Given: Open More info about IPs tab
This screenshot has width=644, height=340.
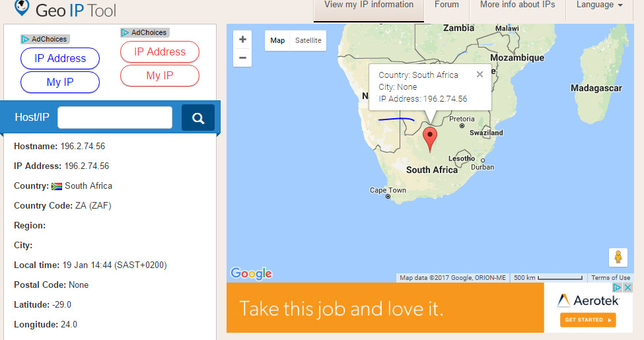Looking at the screenshot, I should (x=517, y=5).
